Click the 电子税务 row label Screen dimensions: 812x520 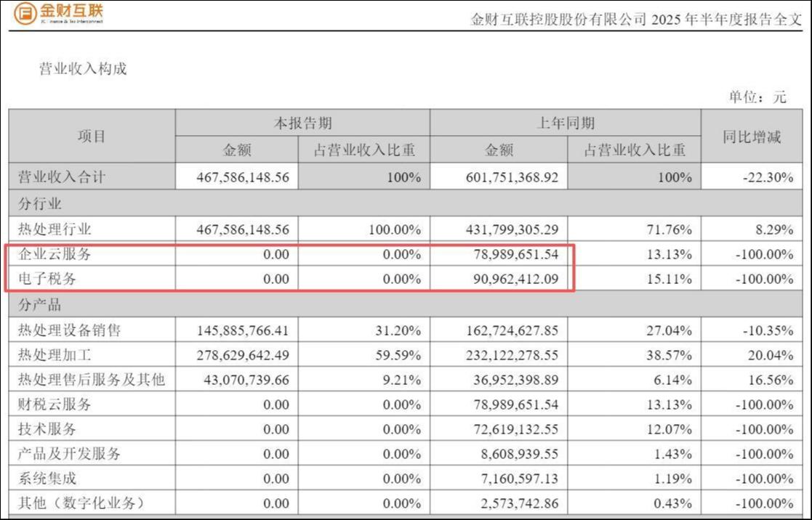[47, 279]
